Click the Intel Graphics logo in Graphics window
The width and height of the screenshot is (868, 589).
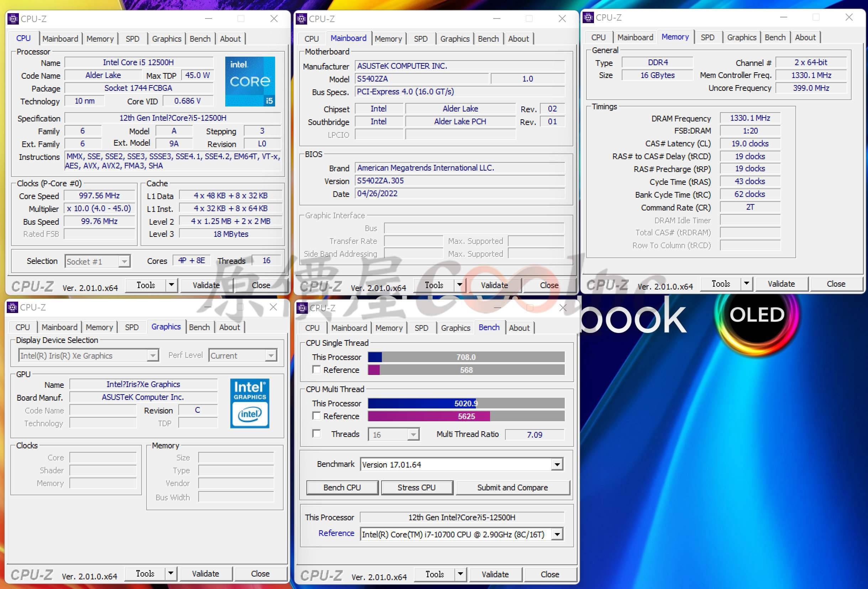(x=249, y=403)
